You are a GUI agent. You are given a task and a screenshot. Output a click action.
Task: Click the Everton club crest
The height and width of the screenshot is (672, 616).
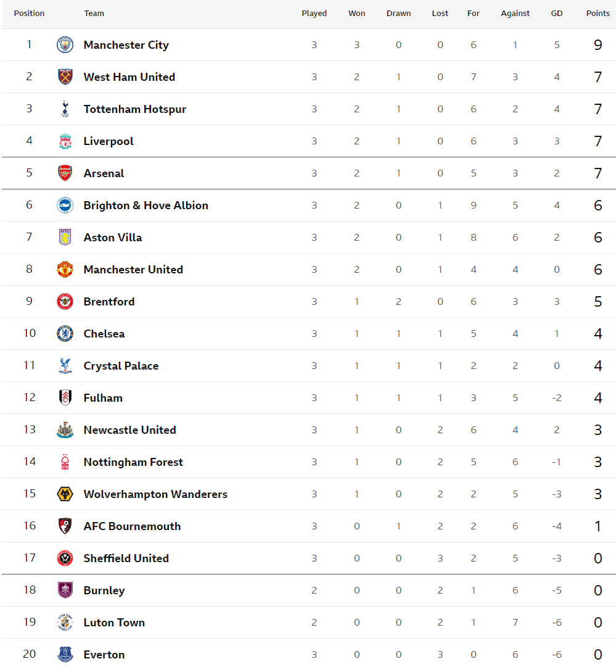coord(65,655)
